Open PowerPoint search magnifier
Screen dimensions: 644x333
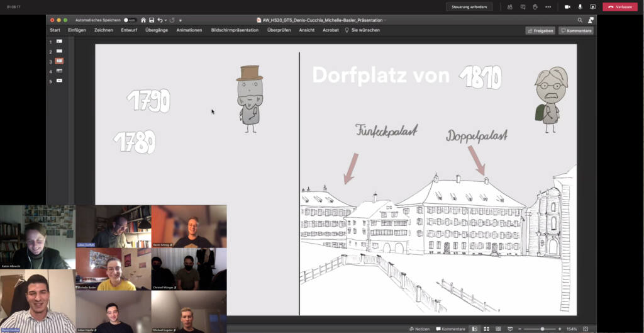click(x=580, y=20)
